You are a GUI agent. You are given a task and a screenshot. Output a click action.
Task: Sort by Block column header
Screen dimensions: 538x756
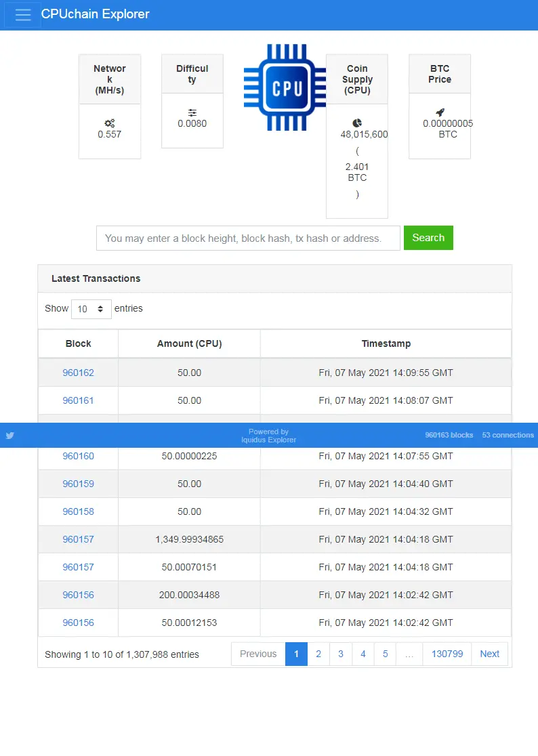point(78,343)
